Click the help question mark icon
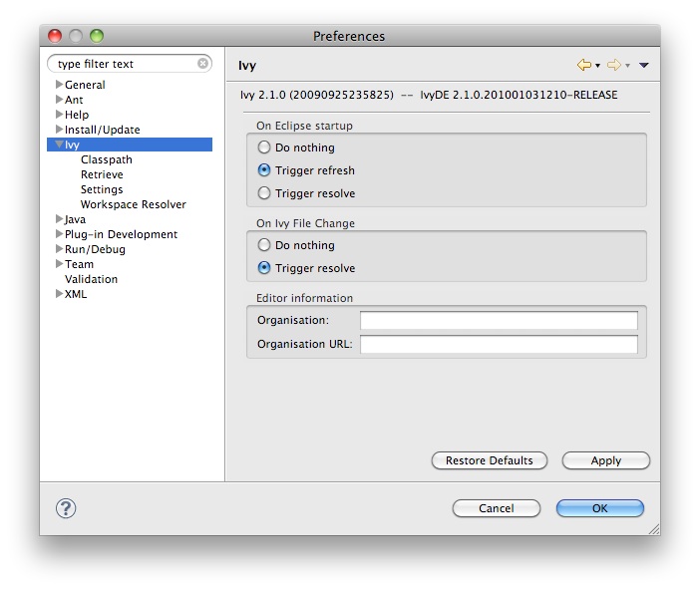Screen dimensions: 700x590 click(x=66, y=508)
